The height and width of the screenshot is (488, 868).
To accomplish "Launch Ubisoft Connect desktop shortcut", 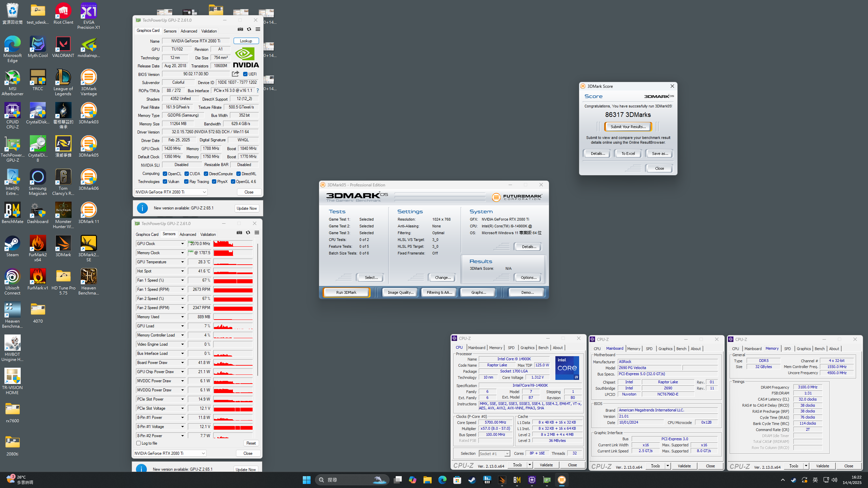I will 13,282.
